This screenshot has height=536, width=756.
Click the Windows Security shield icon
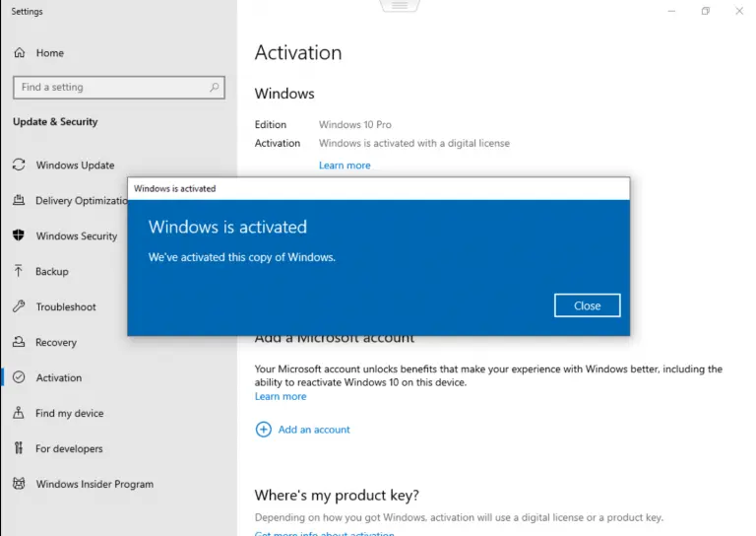[x=19, y=235]
